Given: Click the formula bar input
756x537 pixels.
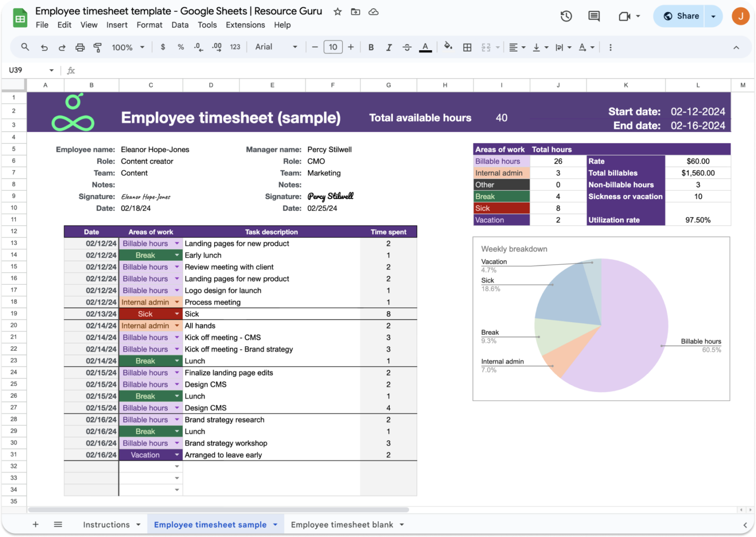Looking at the screenshot, I should (197, 70).
